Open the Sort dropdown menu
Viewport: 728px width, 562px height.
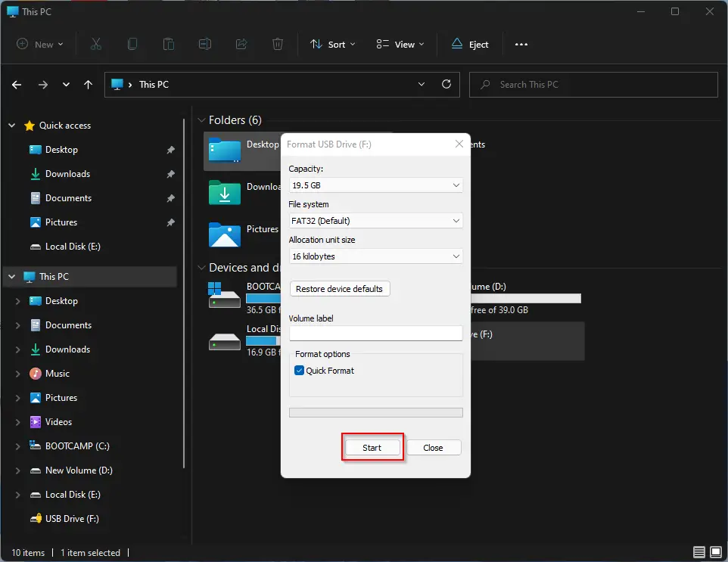[x=333, y=44]
